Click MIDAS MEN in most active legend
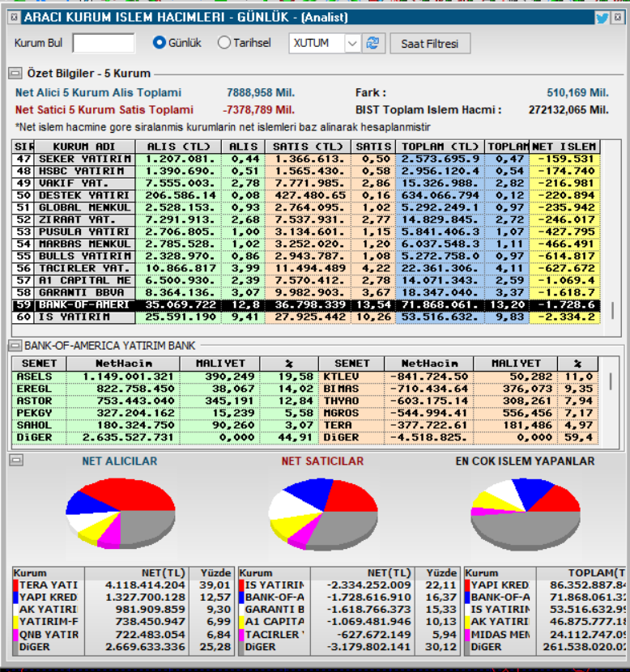Screen dimensions: 630x672 (x=500, y=635)
